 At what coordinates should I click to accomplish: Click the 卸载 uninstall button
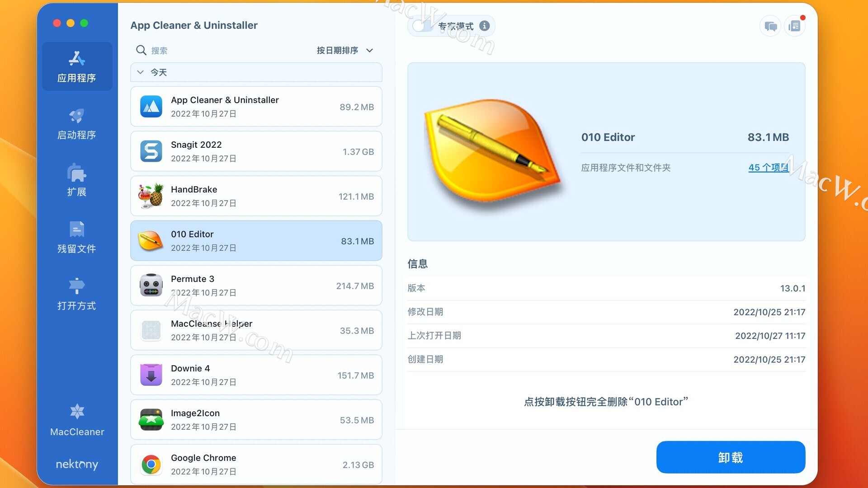pyautogui.click(x=731, y=457)
